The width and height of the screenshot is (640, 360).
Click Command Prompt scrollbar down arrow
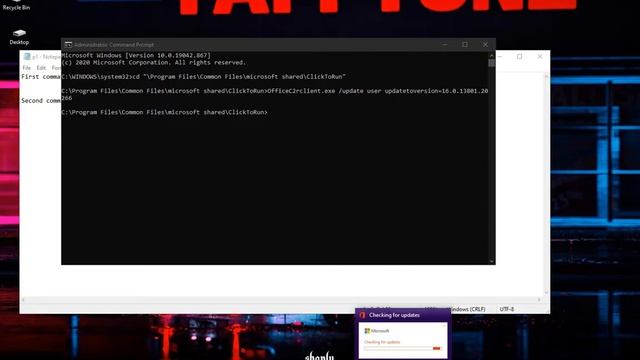491,261
